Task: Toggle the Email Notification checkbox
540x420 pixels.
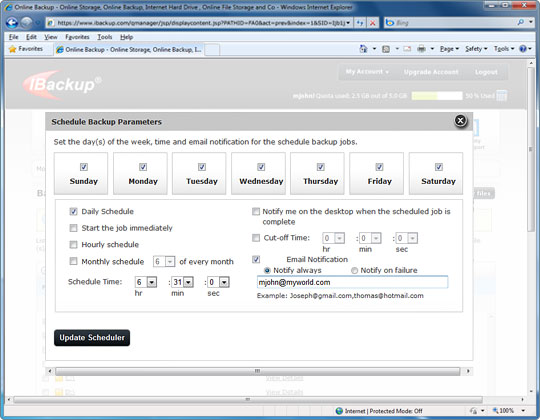Action: point(256,259)
